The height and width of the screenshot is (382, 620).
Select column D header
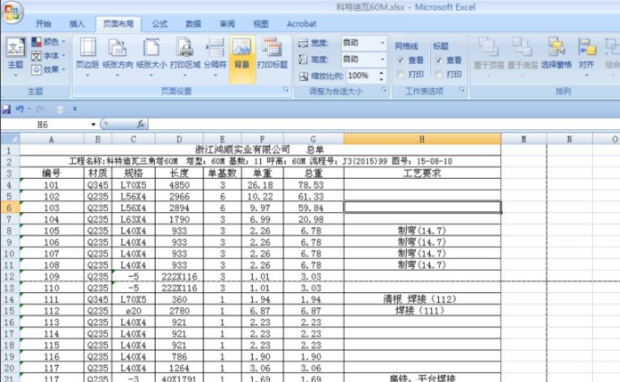click(x=179, y=139)
